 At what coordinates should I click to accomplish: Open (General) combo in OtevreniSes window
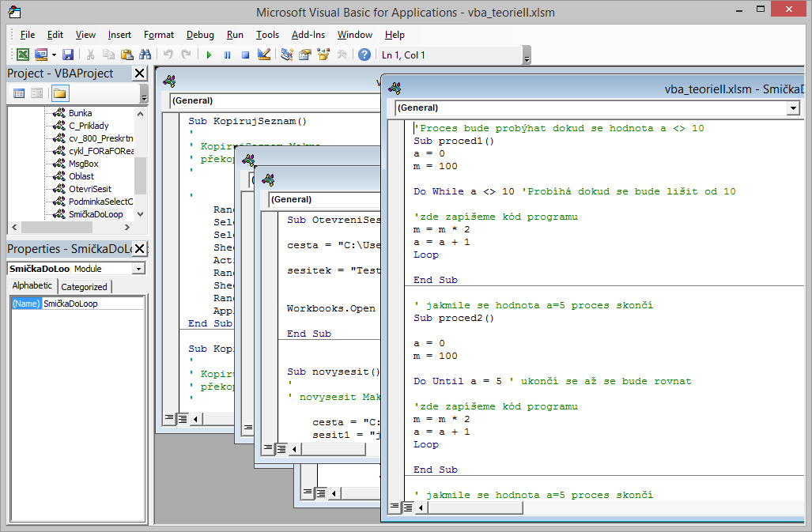[323, 199]
